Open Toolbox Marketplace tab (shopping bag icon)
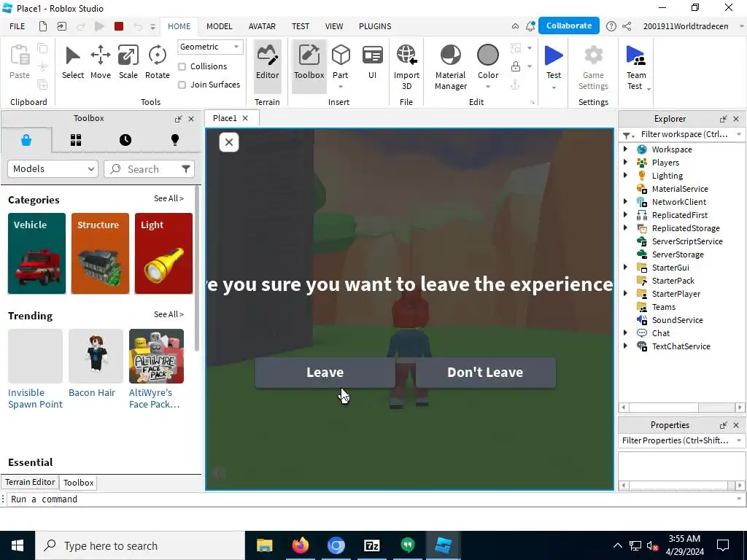This screenshot has width=747, height=560. click(26, 140)
